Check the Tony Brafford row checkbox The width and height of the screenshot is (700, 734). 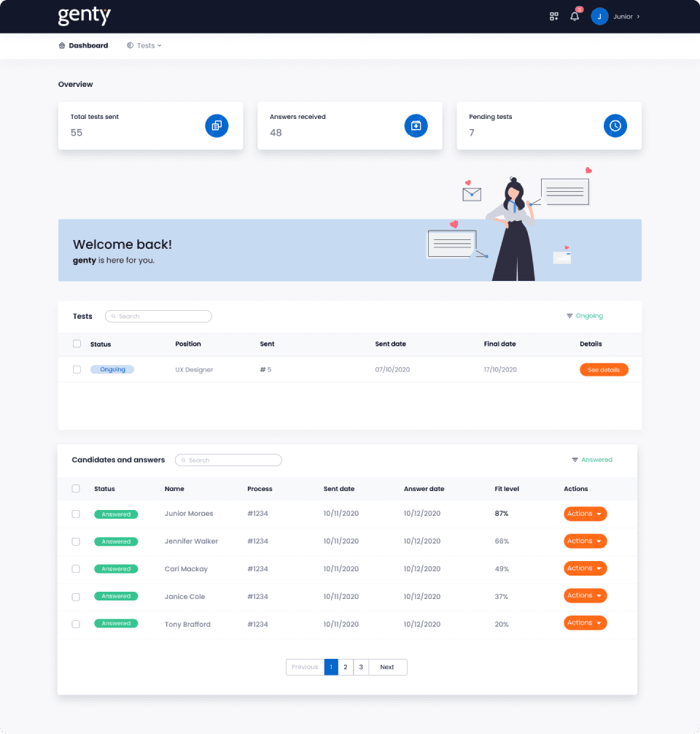76,624
